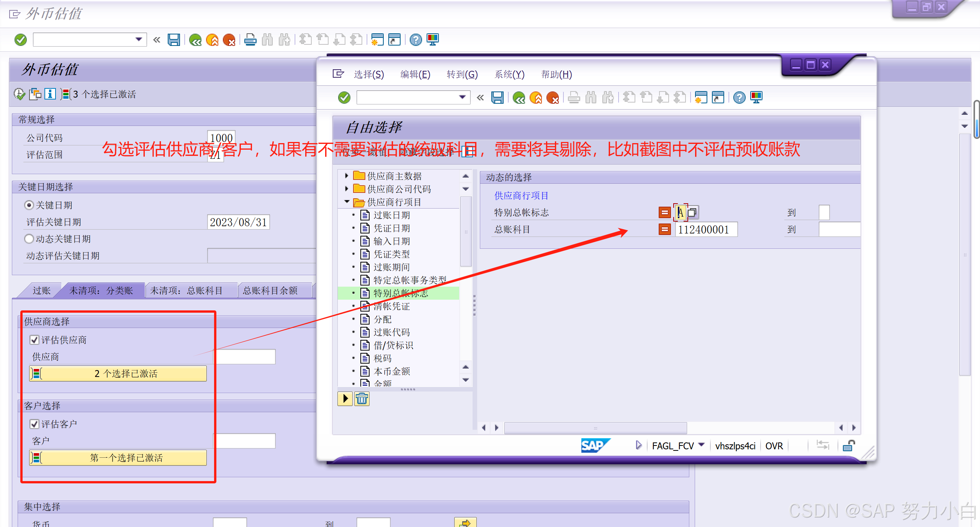The height and width of the screenshot is (527, 980).
Task: Click the help question mark in dialog toolbar
Action: tap(739, 98)
